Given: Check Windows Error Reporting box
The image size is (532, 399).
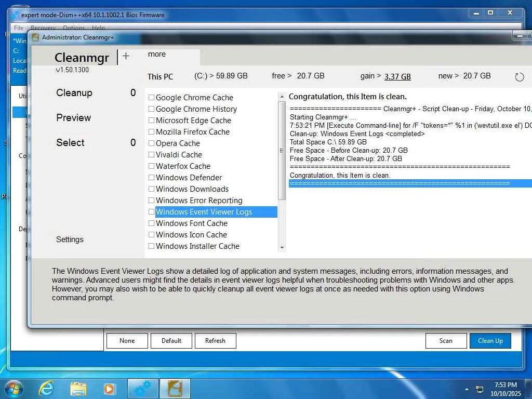Looking at the screenshot, I should click(151, 200).
